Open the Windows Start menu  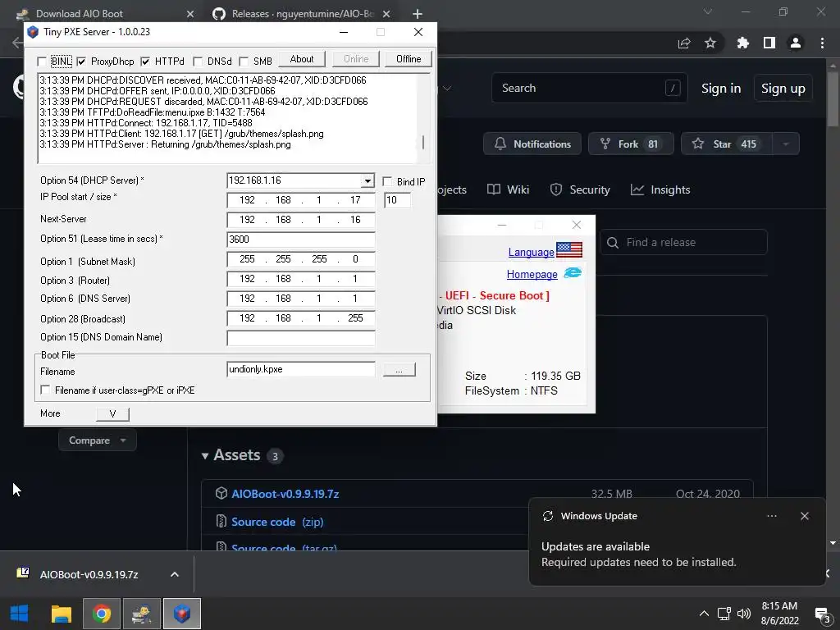pyautogui.click(x=20, y=614)
